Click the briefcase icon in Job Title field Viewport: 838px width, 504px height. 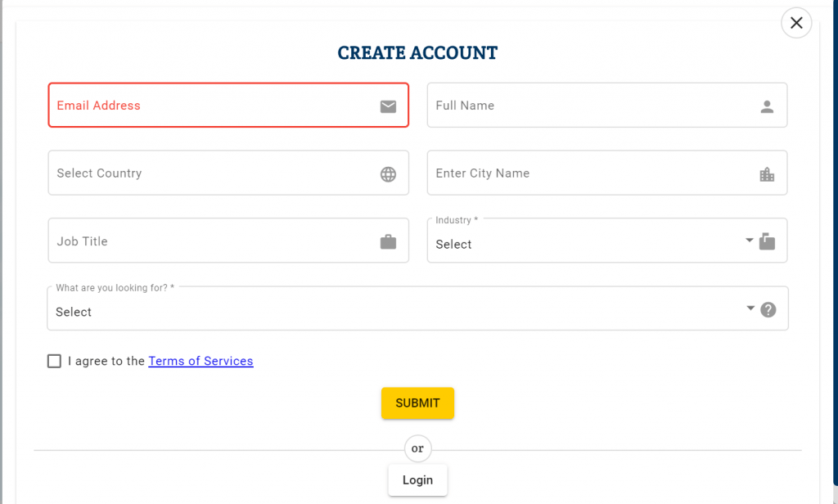[388, 242]
